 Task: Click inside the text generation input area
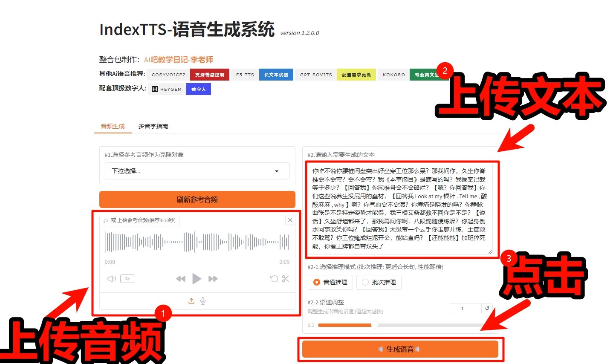pos(400,209)
